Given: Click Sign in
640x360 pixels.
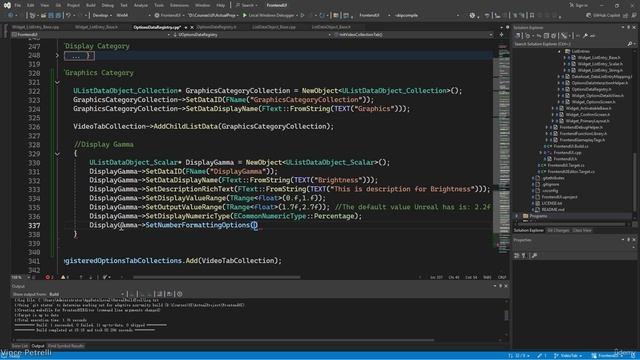Looking at the screenshot, I should coord(578,5).
